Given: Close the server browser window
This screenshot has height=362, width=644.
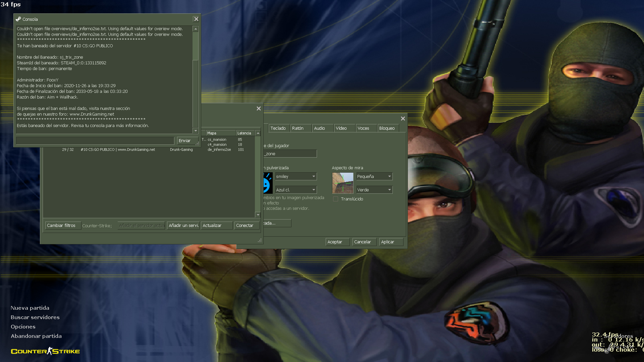Looking at the screenshot, I should click(x=259, y=109).
